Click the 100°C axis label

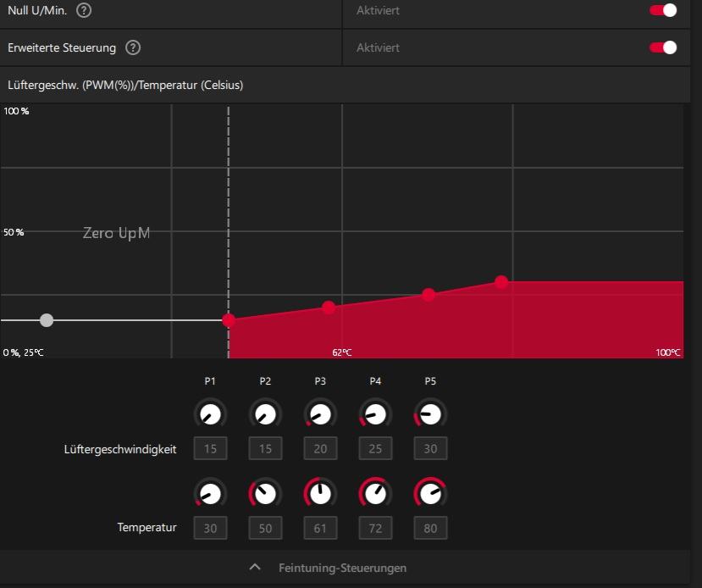668,352
